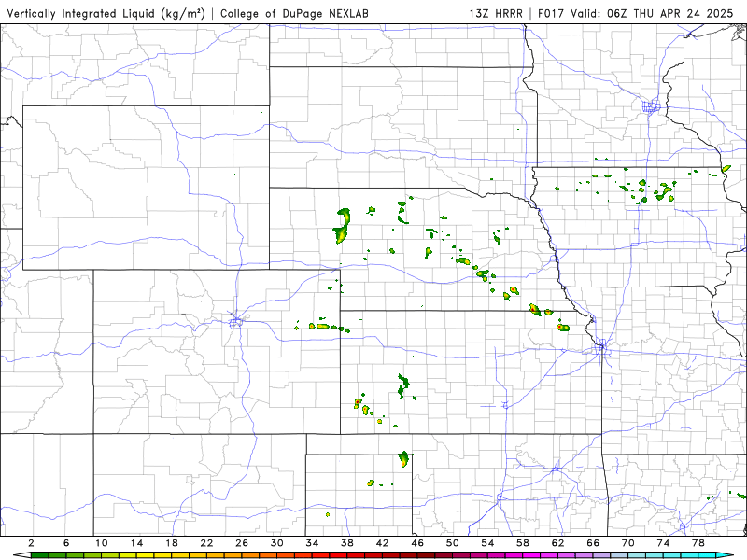Click the '18' value on the color scale
This screenshot has height=560, width=747.
tap(172, 543)
